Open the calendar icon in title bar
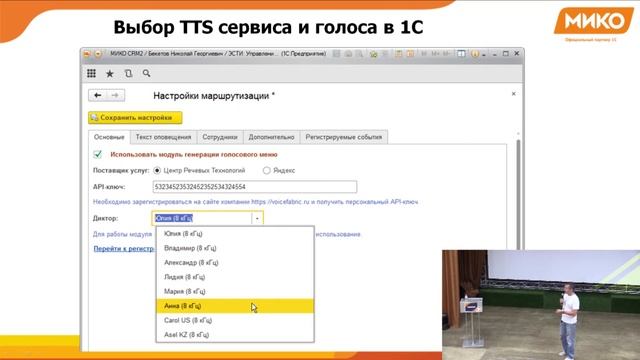 pyautogui.click(x=410, y=54)
